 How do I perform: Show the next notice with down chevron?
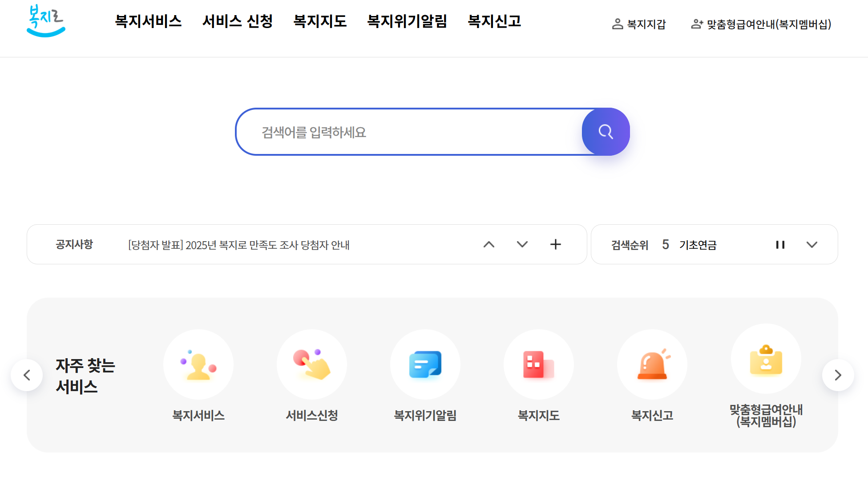click(x=522, y=244)
